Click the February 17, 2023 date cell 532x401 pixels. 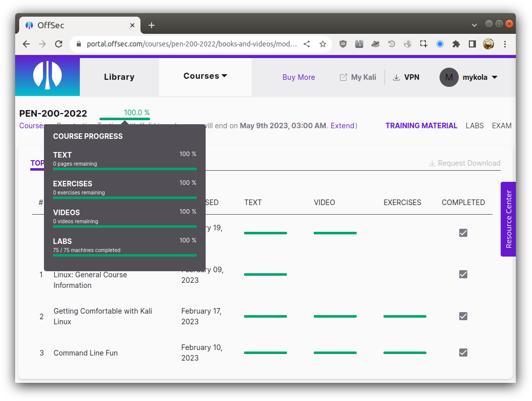click(x=201, y=316)
